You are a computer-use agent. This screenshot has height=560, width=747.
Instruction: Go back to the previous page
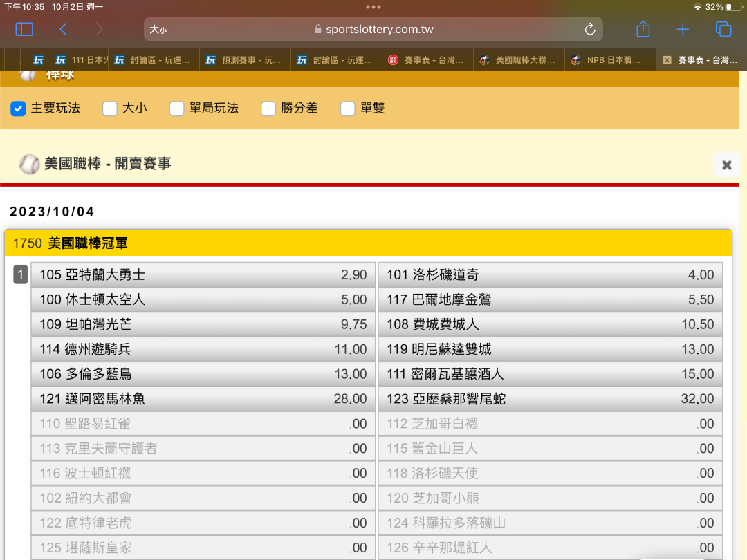[64, 30]
